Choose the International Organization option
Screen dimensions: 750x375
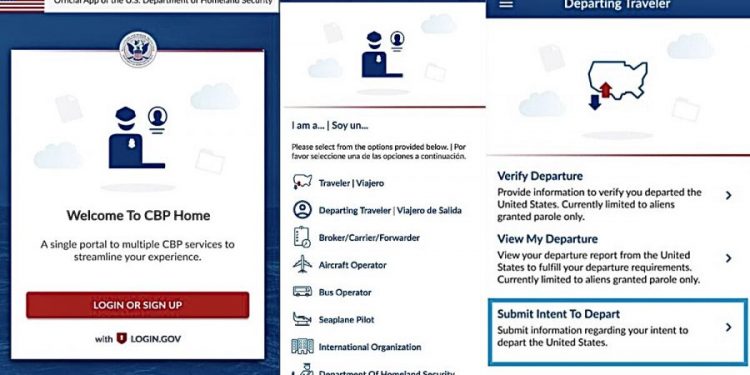[x=370, y=347]
